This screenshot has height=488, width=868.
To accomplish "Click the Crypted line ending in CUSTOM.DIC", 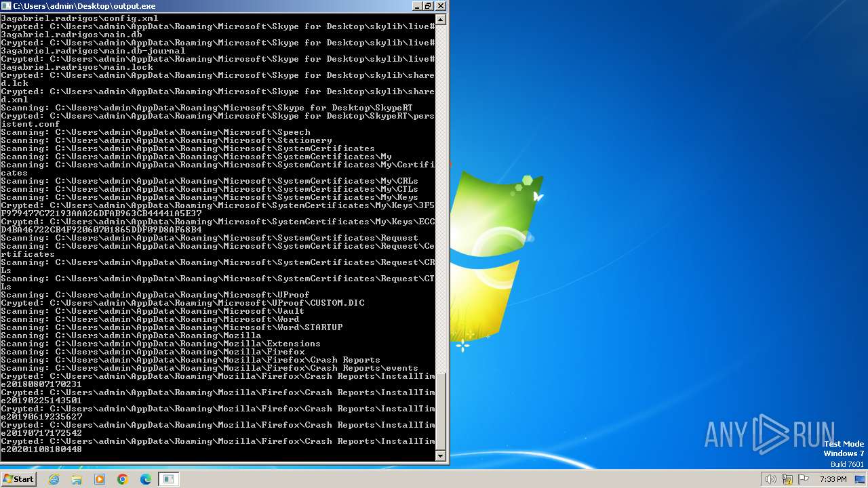I will [182, 303].
